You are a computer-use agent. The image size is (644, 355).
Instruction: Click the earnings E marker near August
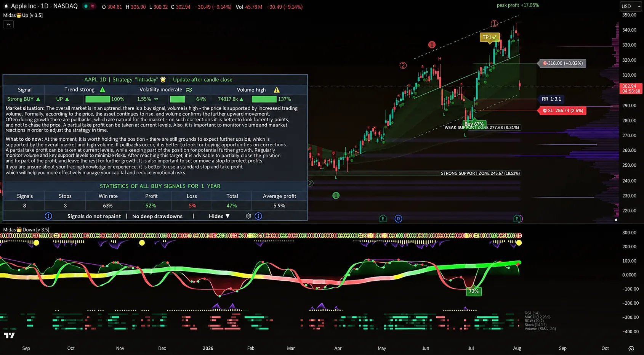coord(517,218)
